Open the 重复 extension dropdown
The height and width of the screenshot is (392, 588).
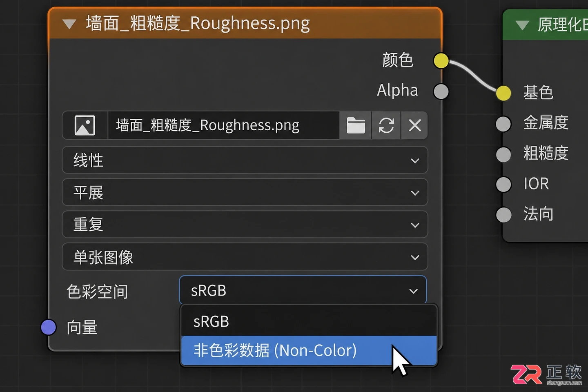(245, 225)
